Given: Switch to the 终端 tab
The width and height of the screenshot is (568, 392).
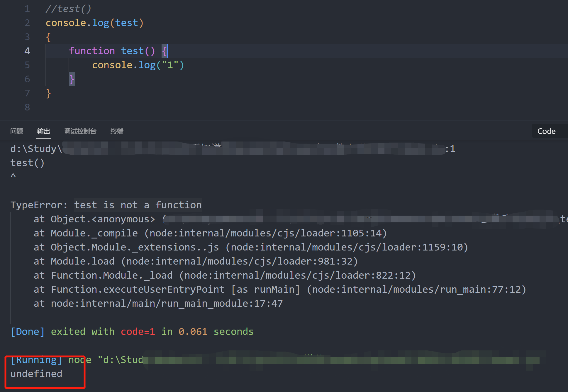Looking at the screenshot, I should (117, 131).
